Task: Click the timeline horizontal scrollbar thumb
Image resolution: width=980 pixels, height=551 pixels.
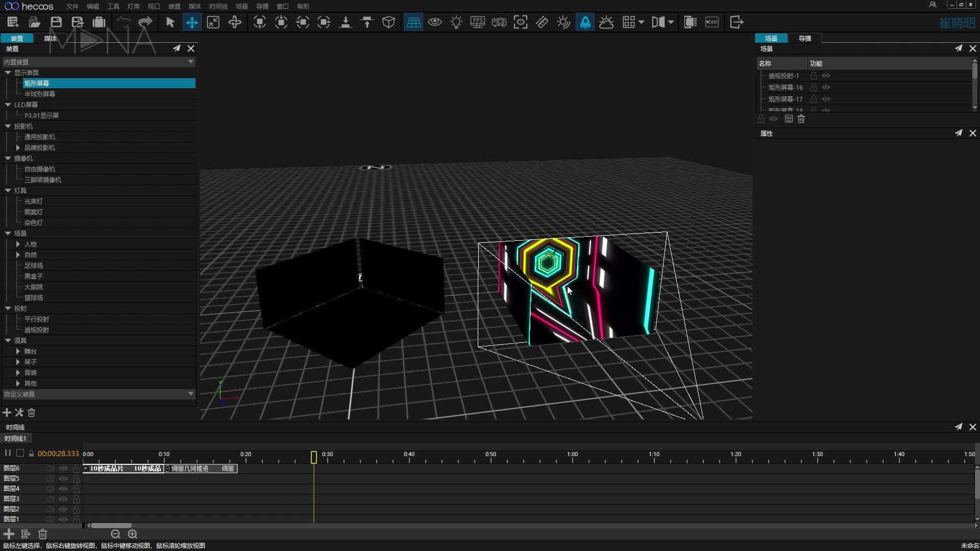Action: 111,525
